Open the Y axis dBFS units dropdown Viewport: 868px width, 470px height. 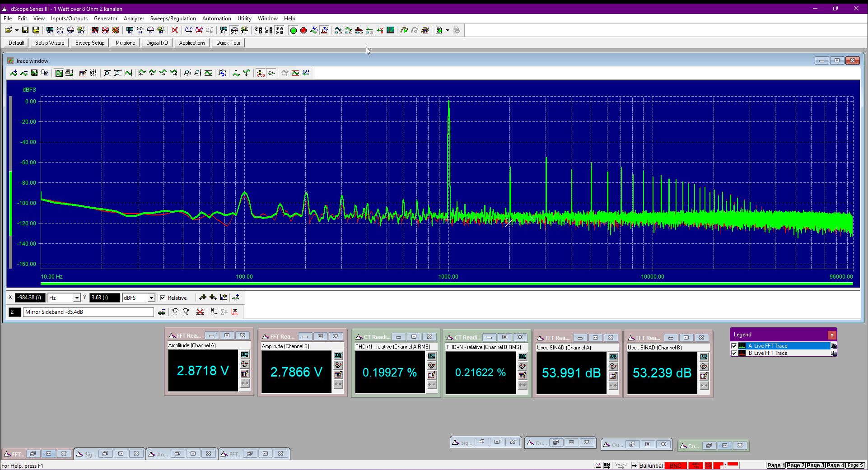(151, 298)
